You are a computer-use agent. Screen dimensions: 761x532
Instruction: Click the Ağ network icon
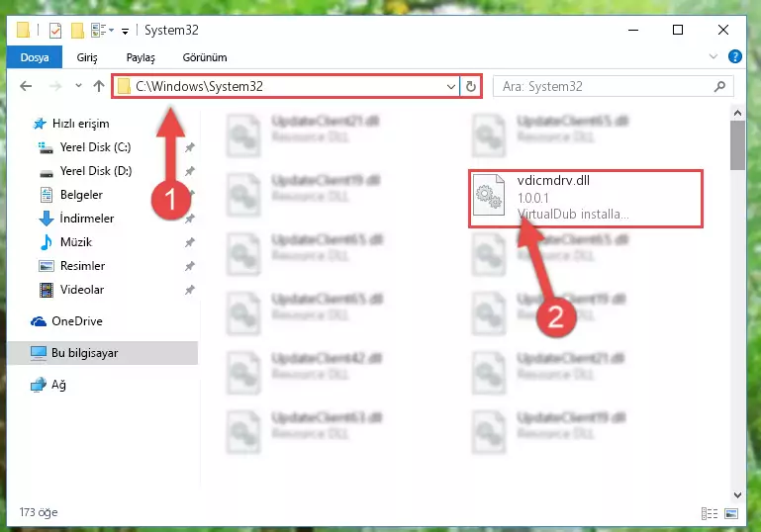(39, 385)
